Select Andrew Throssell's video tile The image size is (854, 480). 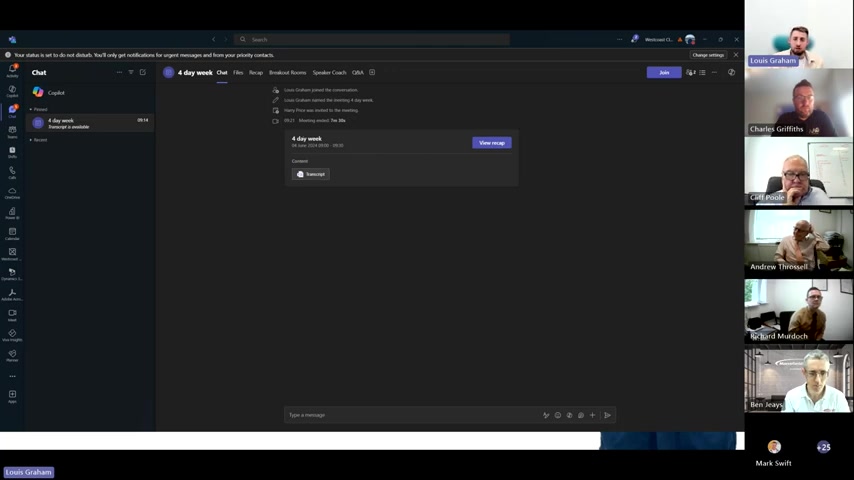(799, 240)
